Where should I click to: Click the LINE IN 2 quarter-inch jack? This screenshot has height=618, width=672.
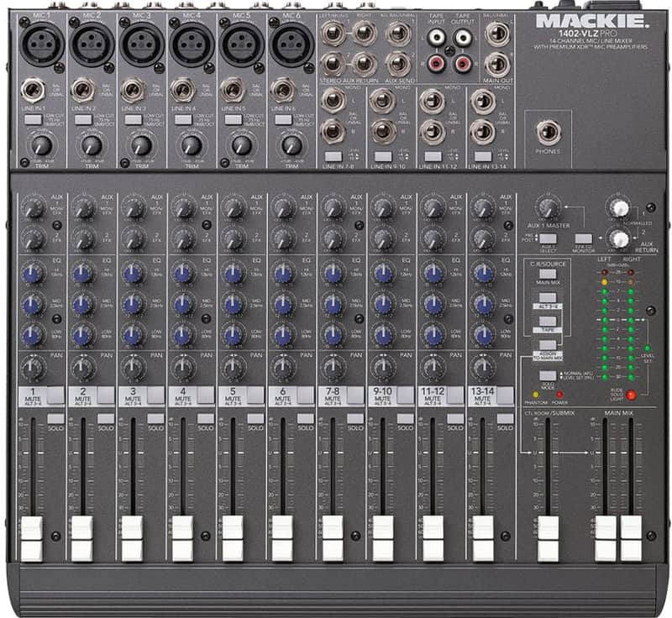82,91
